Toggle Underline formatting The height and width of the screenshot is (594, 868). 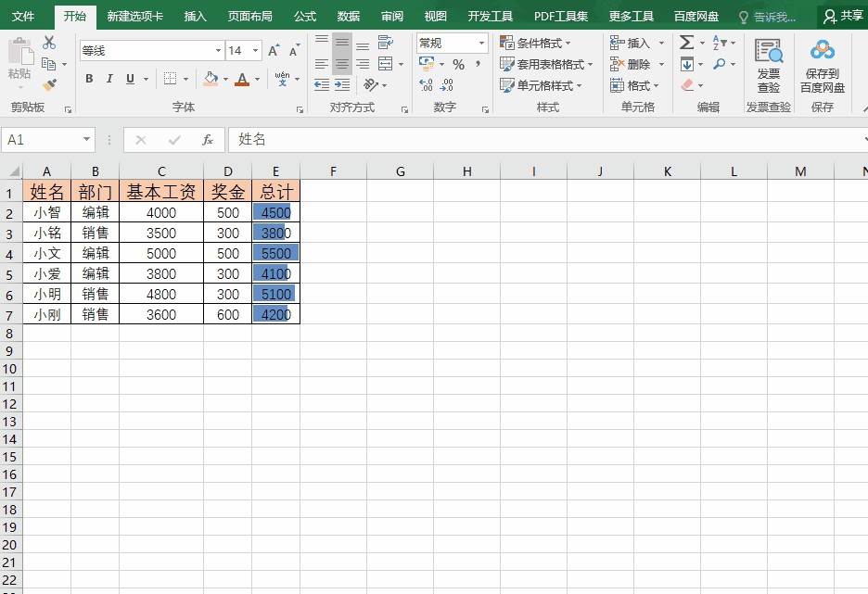[130, 79]
